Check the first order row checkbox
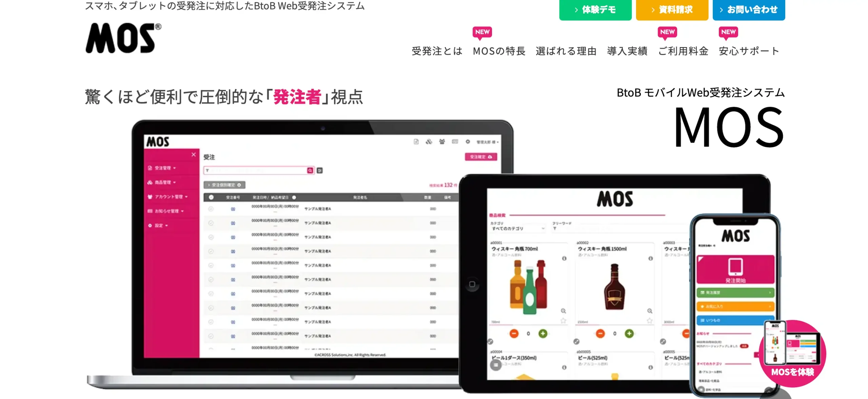 211,209
